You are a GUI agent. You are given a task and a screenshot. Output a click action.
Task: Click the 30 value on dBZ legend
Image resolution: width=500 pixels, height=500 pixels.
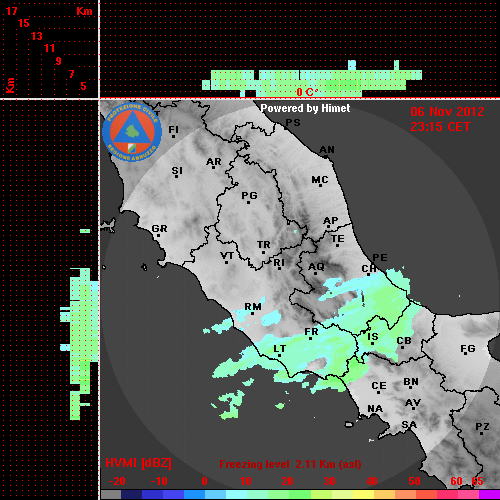[329, 481]
